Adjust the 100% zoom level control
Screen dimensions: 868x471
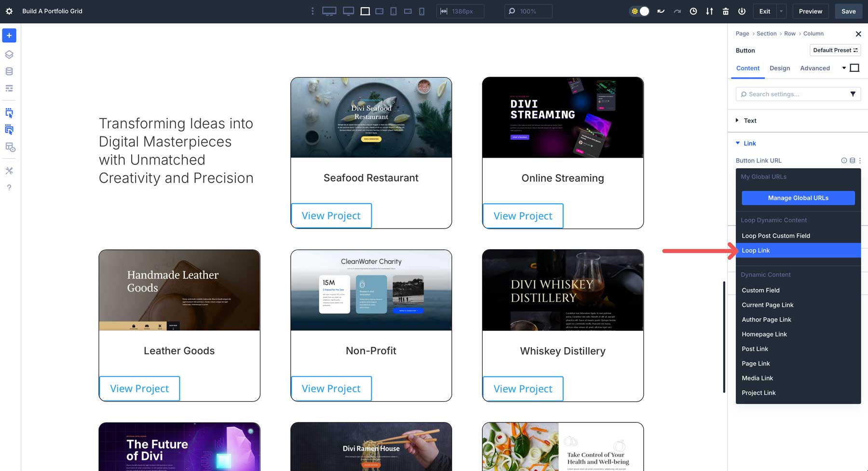point(528,11)
